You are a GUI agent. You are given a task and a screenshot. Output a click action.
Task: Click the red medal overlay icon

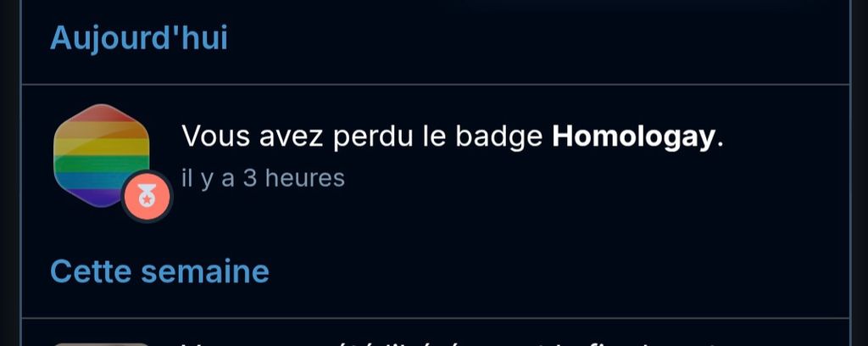point(147,197)
